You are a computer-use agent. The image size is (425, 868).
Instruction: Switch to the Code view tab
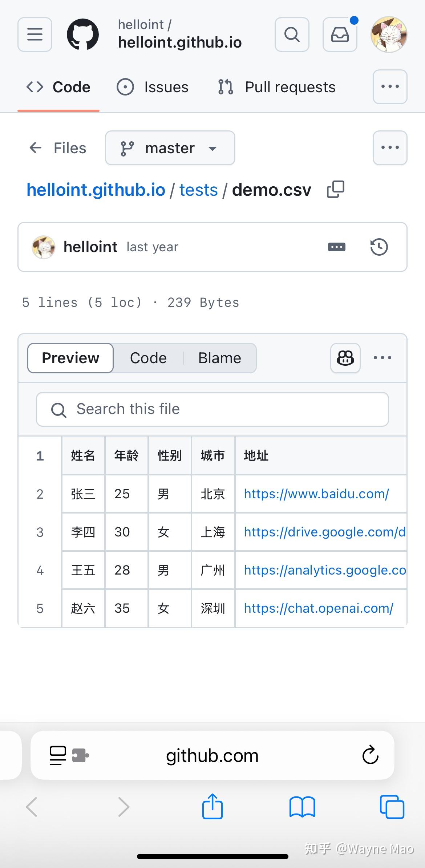[148, 358]
